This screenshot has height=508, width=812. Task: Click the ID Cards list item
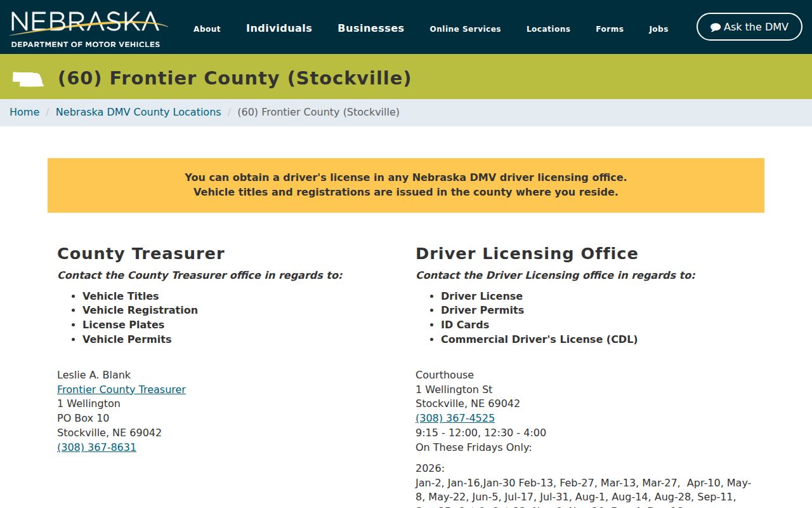(x=465, y=324)
